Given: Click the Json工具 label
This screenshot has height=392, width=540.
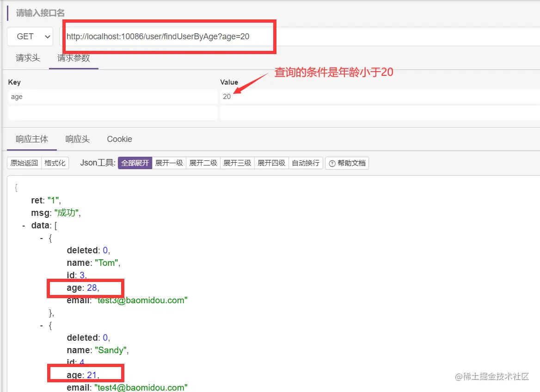Looking at the screenshot, I should coord(98,163).
